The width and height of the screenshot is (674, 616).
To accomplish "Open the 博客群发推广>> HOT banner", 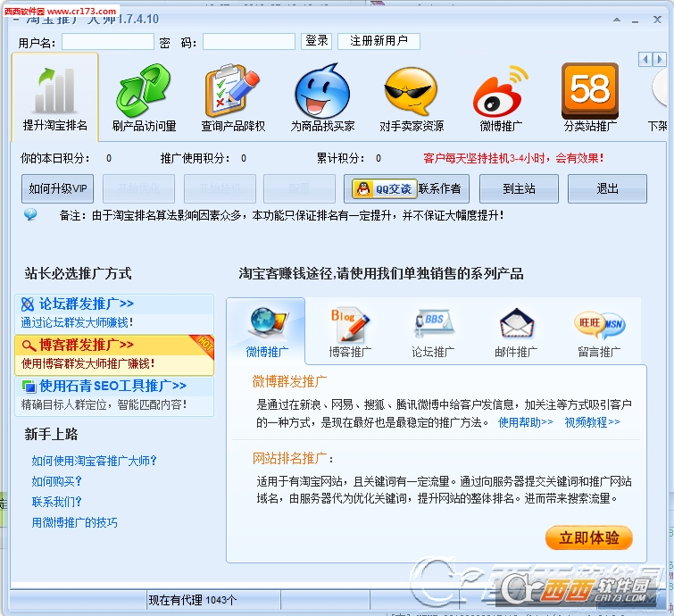I will [x=114, y=354].
